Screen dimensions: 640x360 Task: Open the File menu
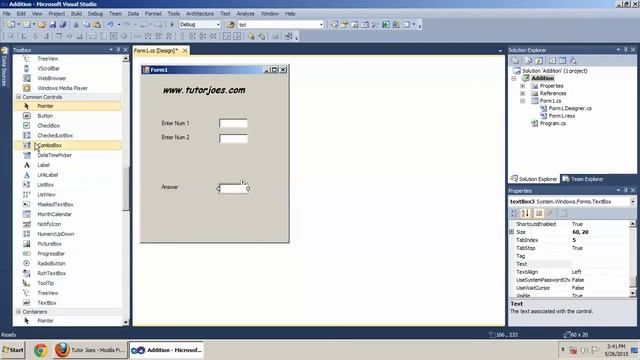[x=7, y=13]
